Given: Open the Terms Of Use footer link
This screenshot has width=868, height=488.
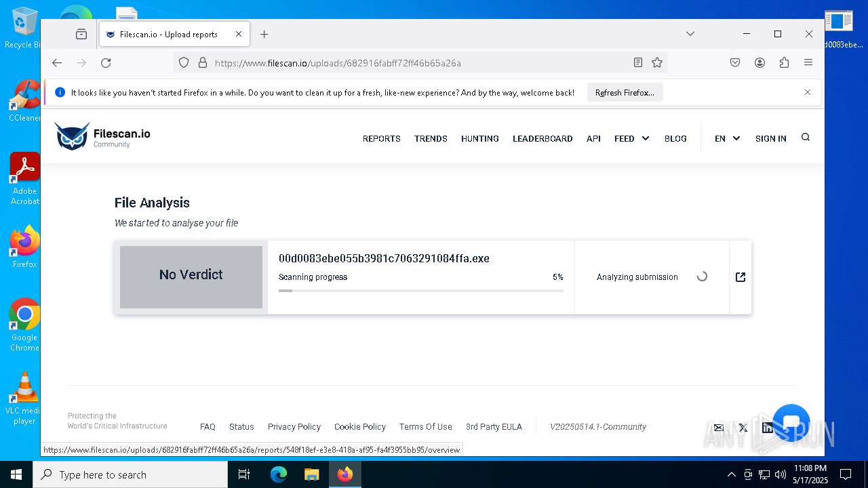Looking at the screenshot, I should pos(426,427).
